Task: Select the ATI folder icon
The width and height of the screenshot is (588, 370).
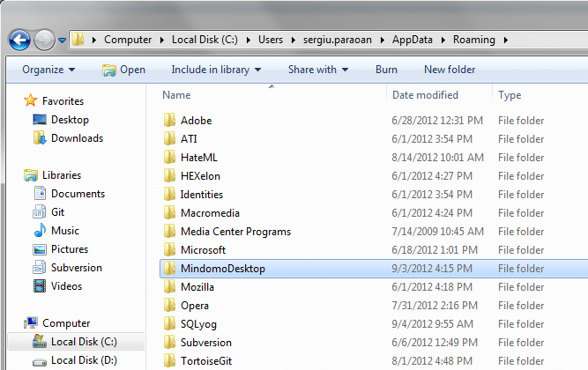Action: pyautogui.click(x=169, y=138)
